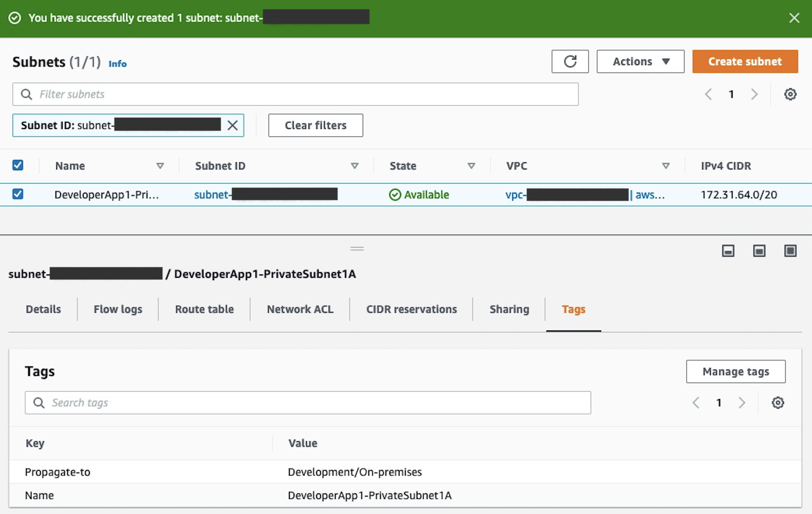The width and height of the screenshot is (812, 514).
Task: Switch to the Route table tab
Action: coord(204,309)
